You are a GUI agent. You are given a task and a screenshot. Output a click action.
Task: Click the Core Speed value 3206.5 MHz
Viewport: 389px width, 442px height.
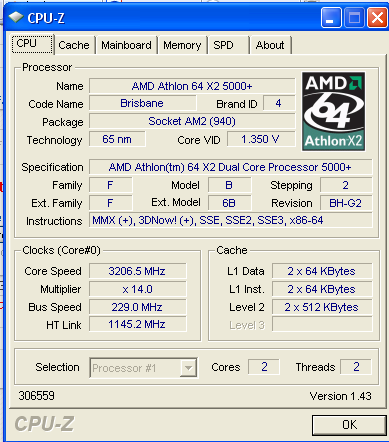[137, 271]
